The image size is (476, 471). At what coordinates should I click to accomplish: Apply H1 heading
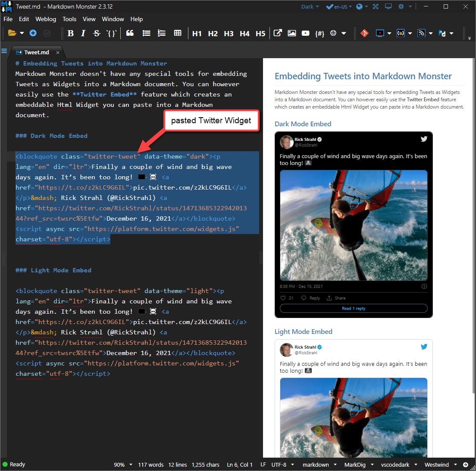197,33
